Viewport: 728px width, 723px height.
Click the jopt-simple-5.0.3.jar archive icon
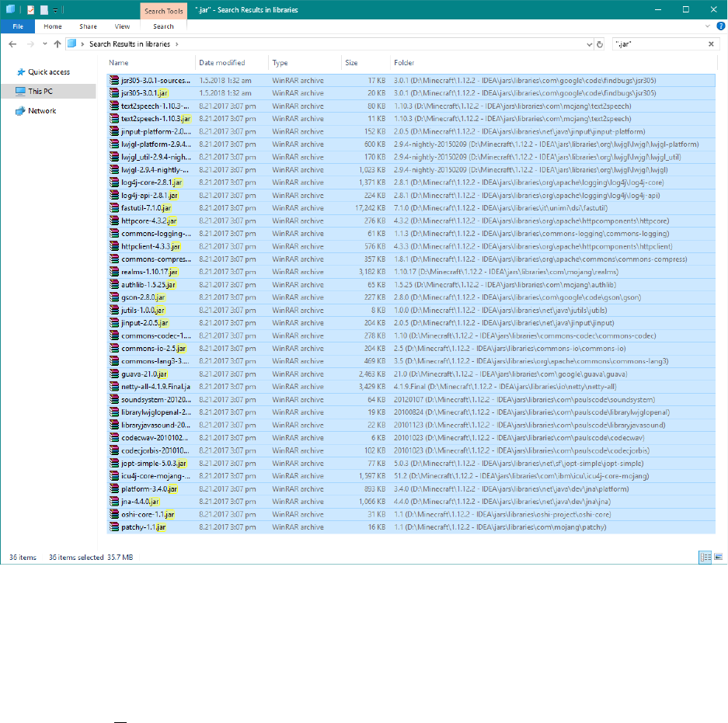(x=113, y=463)
